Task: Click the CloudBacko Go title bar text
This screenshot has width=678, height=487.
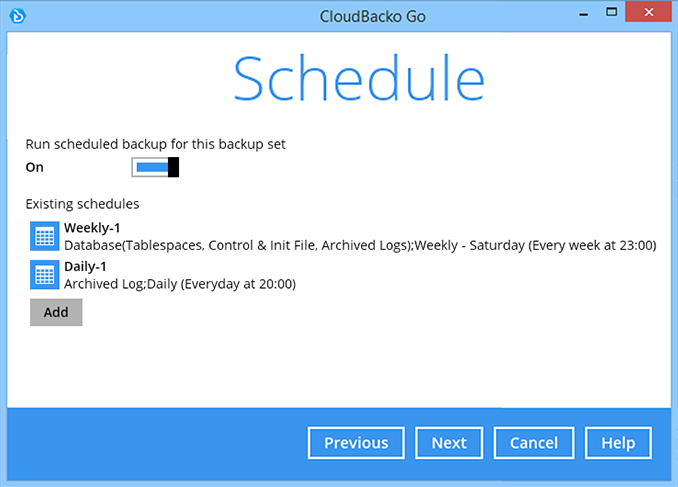Action: (x=373, y=16)
